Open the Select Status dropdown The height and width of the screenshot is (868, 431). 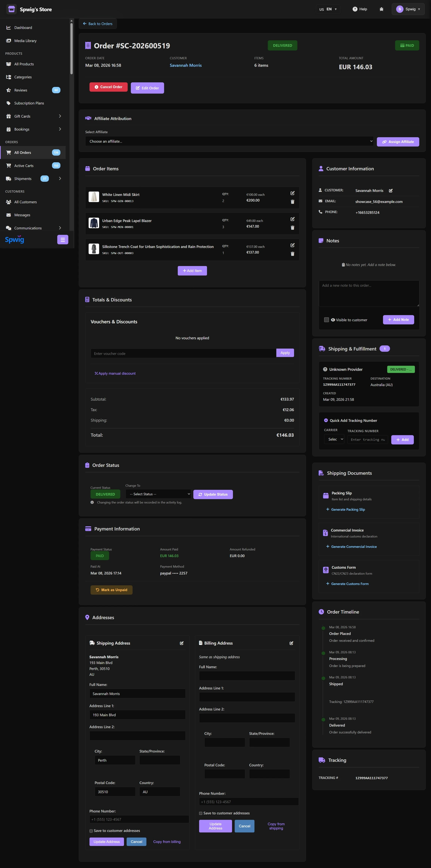click(x=158, y=494)
